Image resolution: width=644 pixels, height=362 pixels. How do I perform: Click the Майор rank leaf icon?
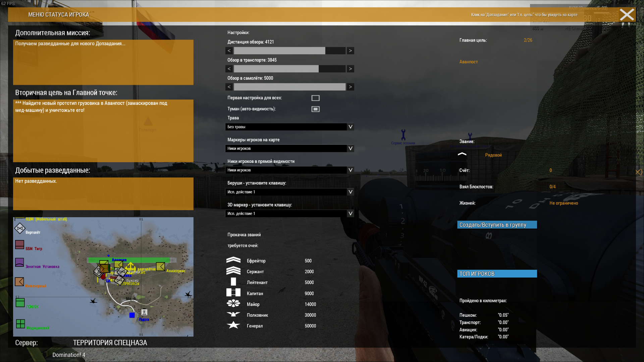(233, 304)
